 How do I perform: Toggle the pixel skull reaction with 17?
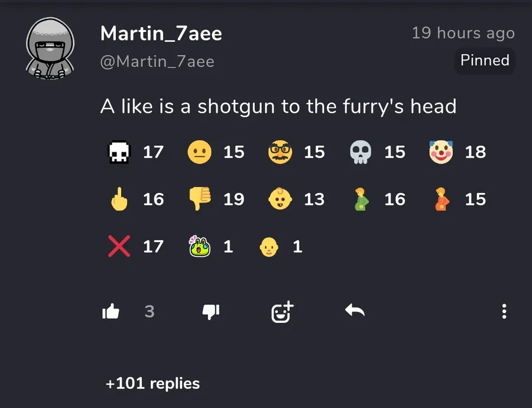tap(135, 152)
